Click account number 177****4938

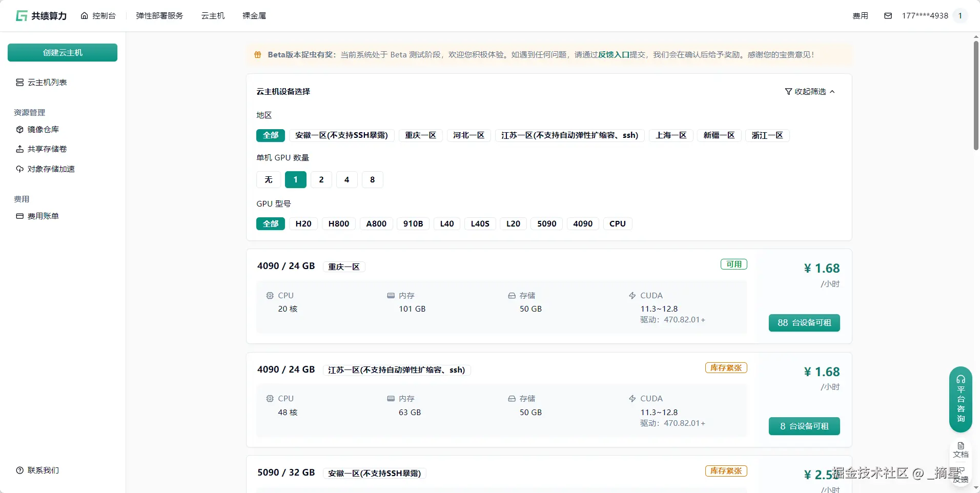point(925,16)
